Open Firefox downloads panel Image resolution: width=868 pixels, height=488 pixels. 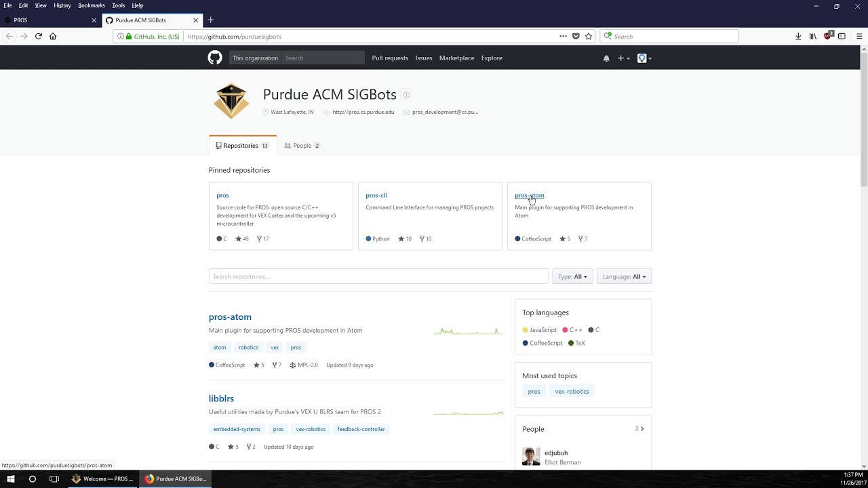(x=798, y=37)
